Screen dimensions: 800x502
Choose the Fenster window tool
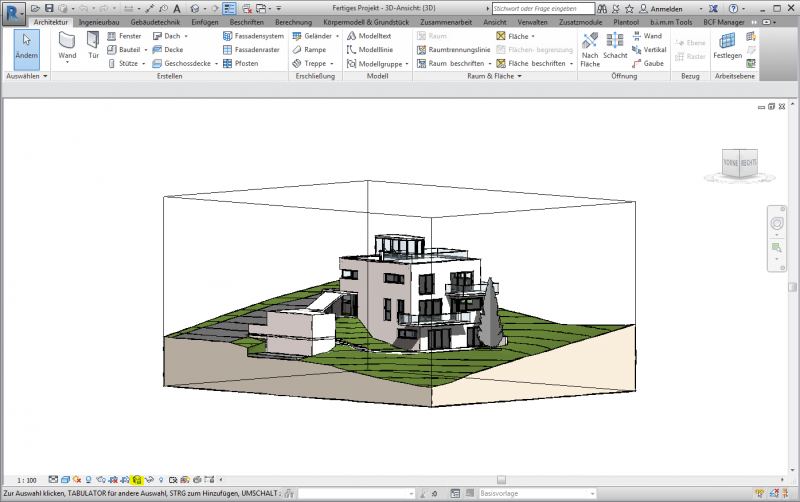124,36
